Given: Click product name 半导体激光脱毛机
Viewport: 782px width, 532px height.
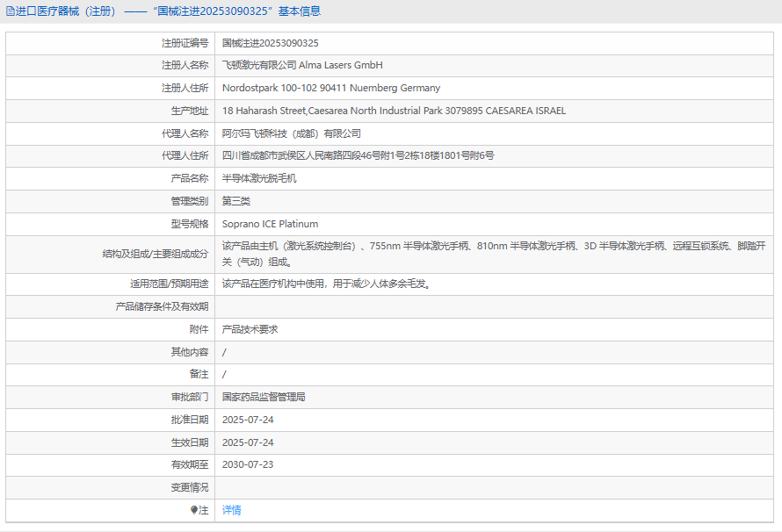Looking at the screenshot, I should coord(259,178).
